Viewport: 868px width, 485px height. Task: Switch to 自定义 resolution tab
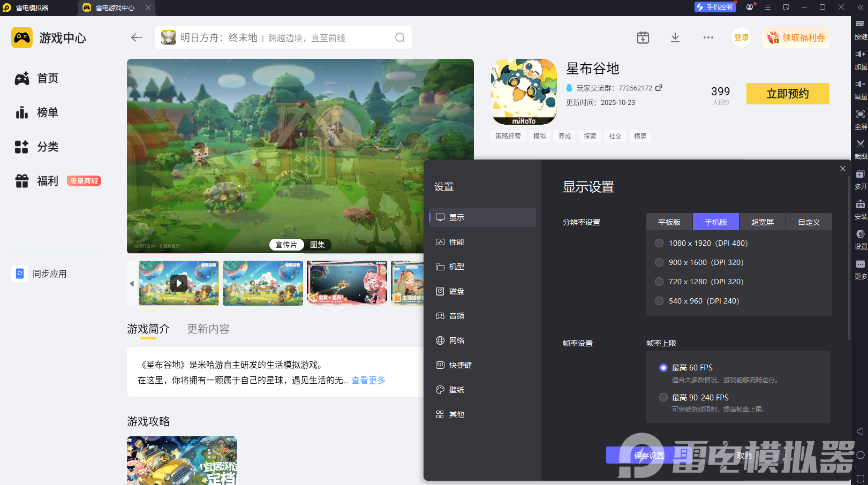click(x=809, y=222)
